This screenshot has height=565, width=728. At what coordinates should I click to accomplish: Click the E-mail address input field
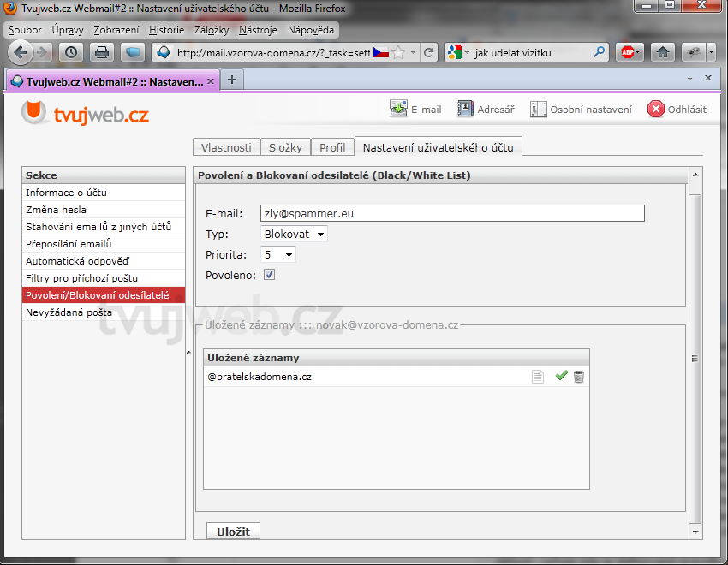451,213
